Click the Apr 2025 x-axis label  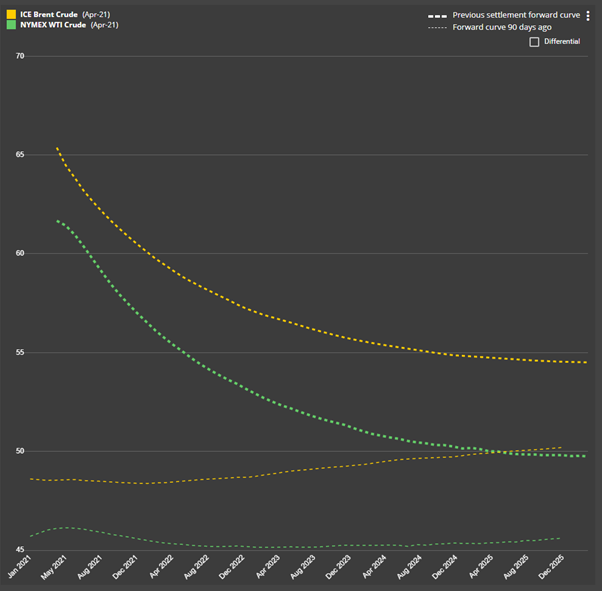click(481, 567)
